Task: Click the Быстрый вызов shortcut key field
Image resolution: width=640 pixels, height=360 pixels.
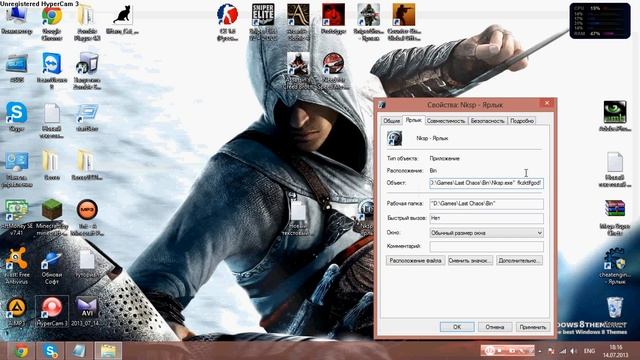Action: [486, 218]
